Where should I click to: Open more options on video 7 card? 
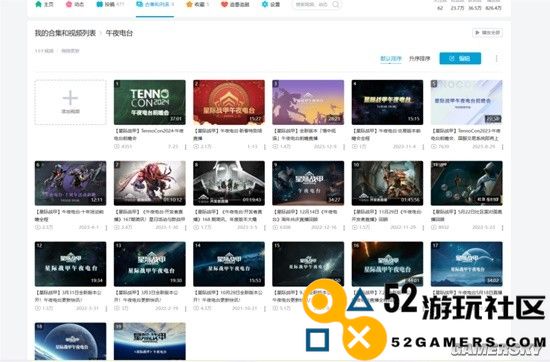coord(186,228)
